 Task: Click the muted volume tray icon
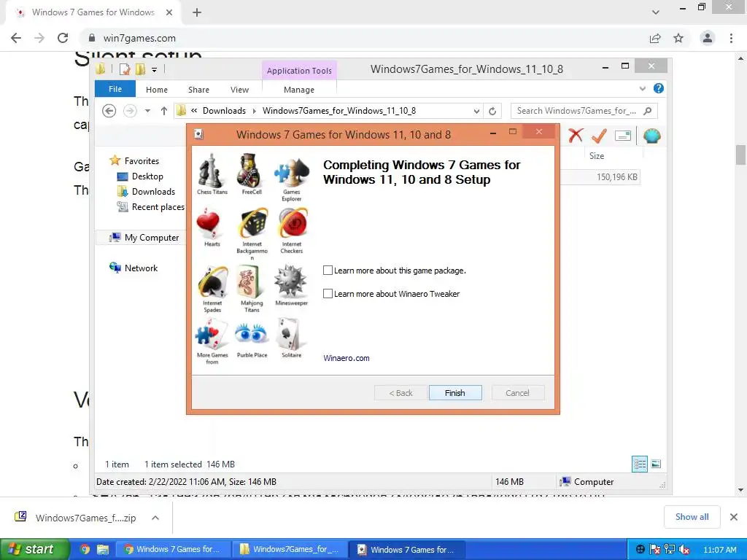684,550
